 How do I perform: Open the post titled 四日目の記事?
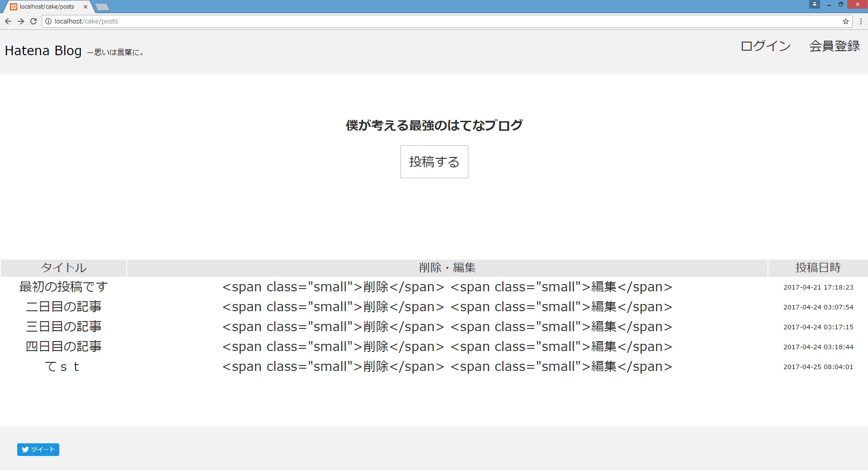63,347
